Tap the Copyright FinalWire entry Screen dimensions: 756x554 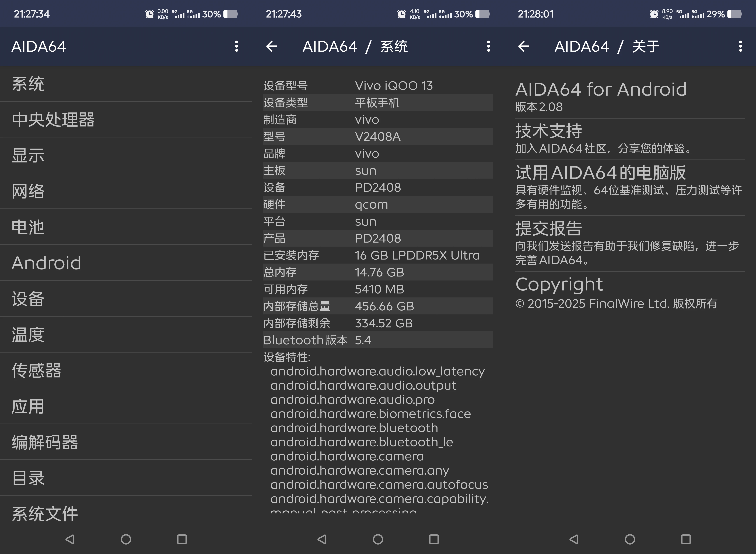pos(630,293)
